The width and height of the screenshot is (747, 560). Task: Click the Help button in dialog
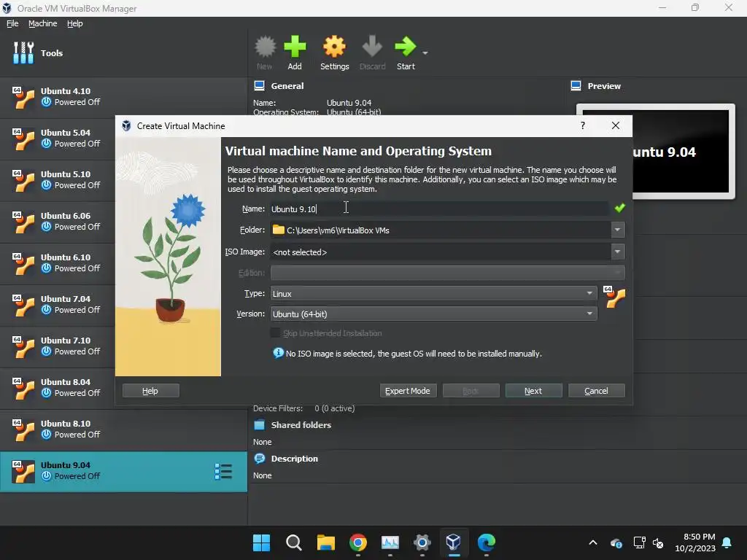[150, 391]
